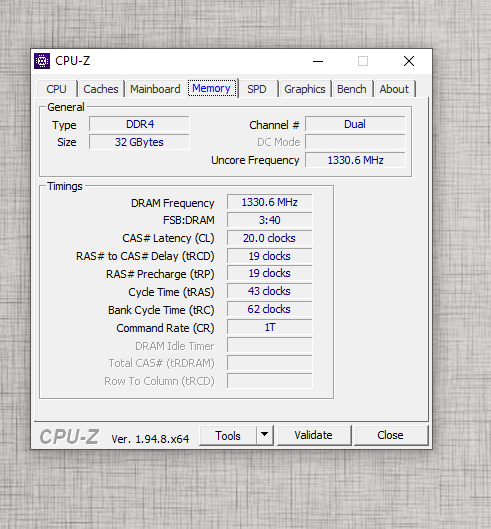Open the CPU tab
This screenshot has width=491, height=529.
pos(56,89)
